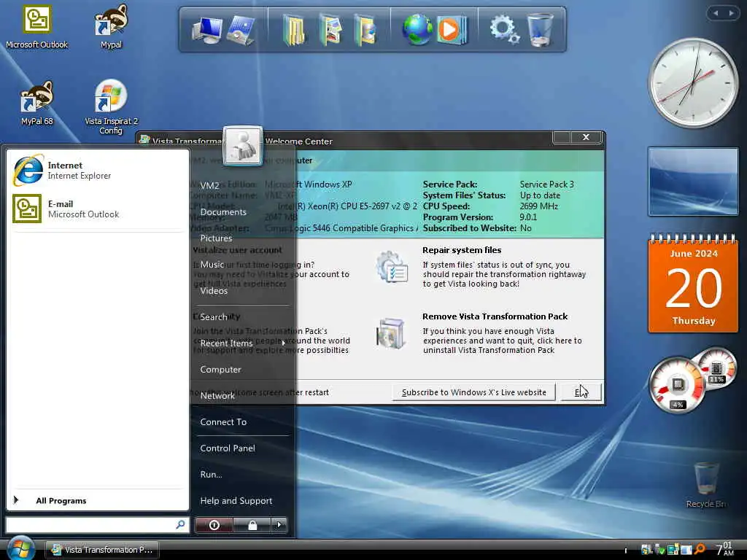The width and height of the screenshot is (747, 560).
Task: Click the laptop icon in top dock
Action: click(x=241, y=29)
